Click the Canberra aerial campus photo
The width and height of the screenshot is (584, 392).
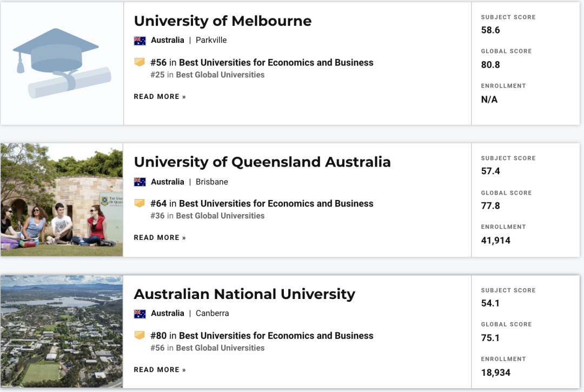(62, 331)
